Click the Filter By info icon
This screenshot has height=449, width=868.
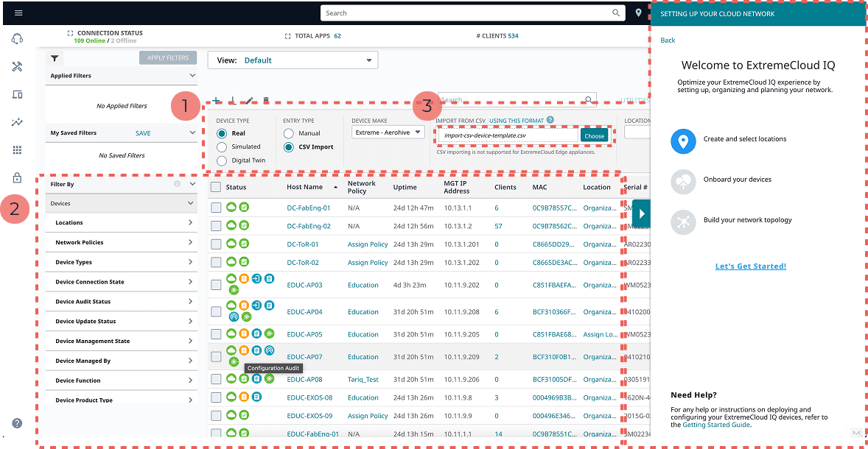[x=177, y=183]
